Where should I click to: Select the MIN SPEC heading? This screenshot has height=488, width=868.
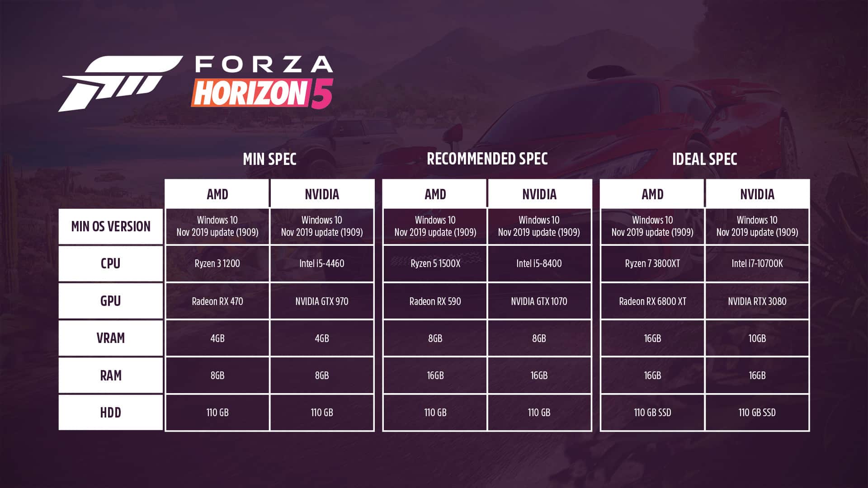[269, 159]
